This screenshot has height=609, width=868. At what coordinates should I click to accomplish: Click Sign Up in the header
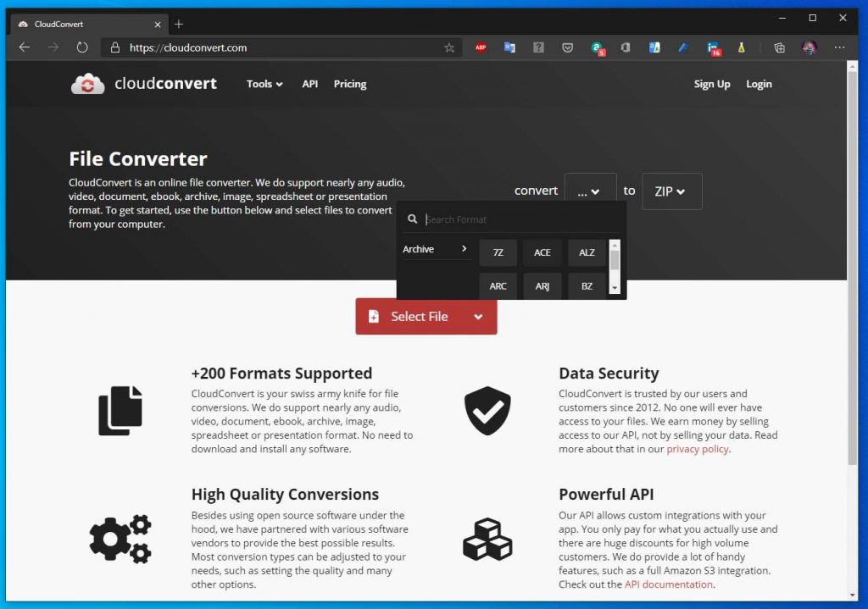712,84
